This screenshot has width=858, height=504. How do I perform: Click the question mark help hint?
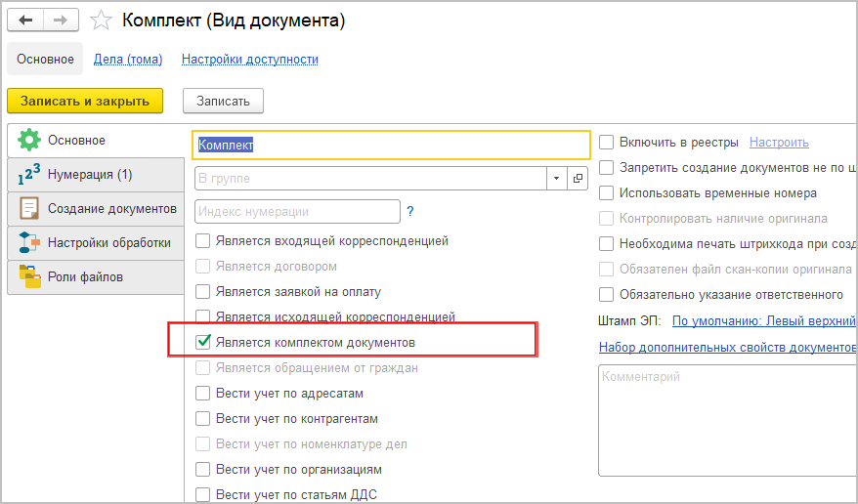410,211
